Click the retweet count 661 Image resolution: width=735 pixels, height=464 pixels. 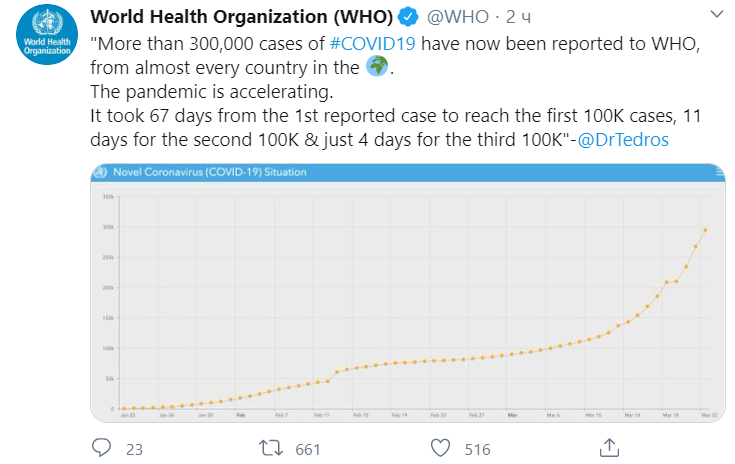pos(308,449)
